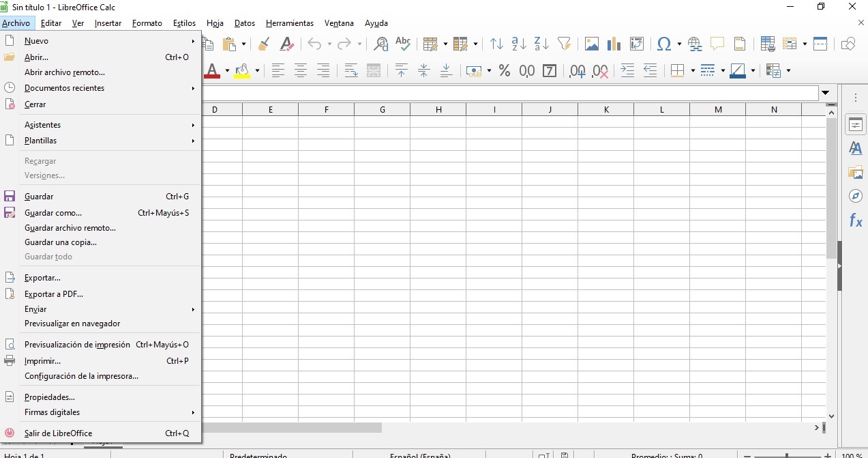Click the Omega special character icon

click(x=664, y=44)
